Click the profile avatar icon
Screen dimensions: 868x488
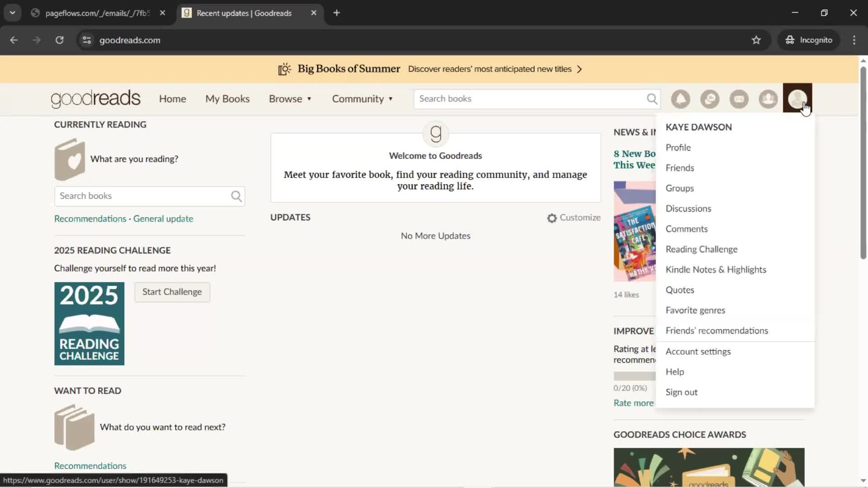coord(797,99)
